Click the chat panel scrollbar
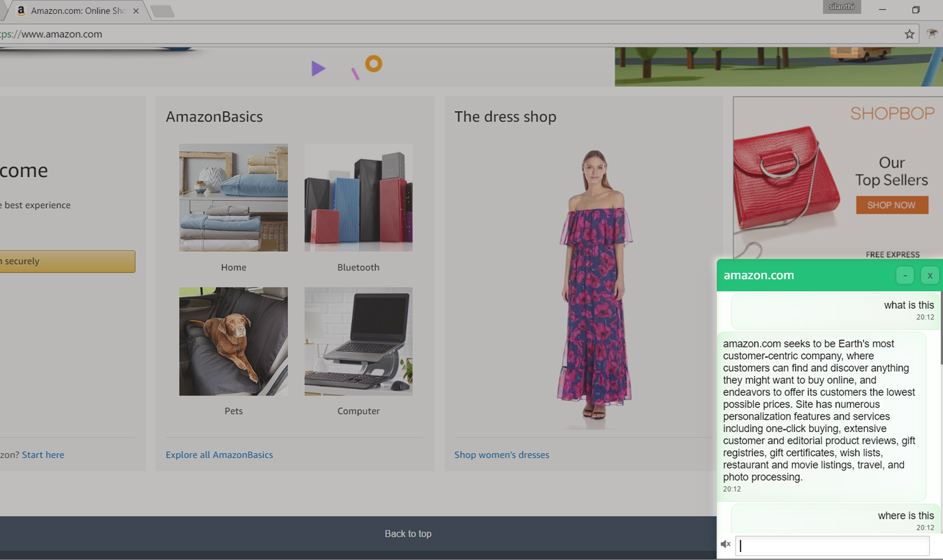Viewport: 943px width, 560px height. pos(940,328)
